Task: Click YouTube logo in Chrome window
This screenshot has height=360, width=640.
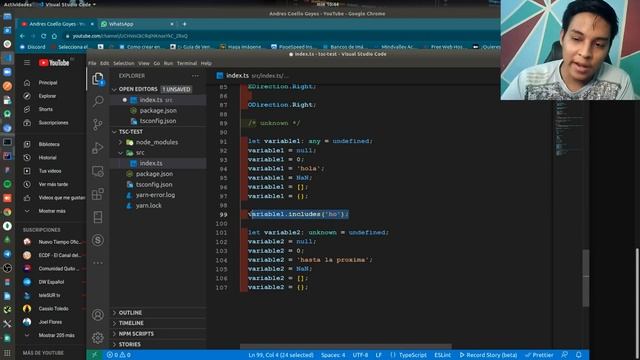Action: pos(54,63)
